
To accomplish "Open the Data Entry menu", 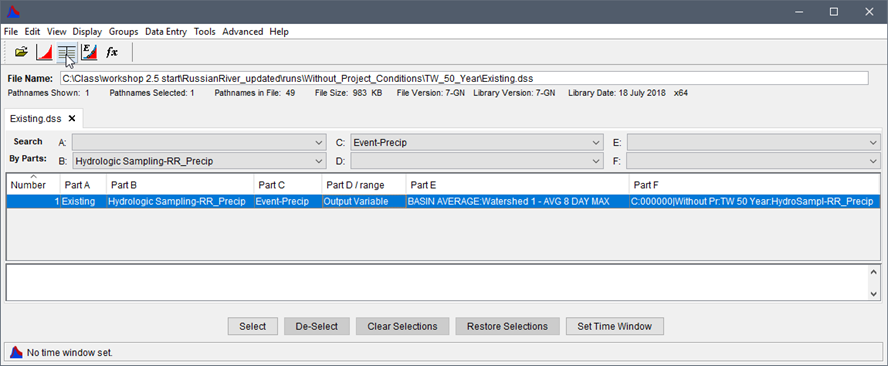I will pos(166,32).
